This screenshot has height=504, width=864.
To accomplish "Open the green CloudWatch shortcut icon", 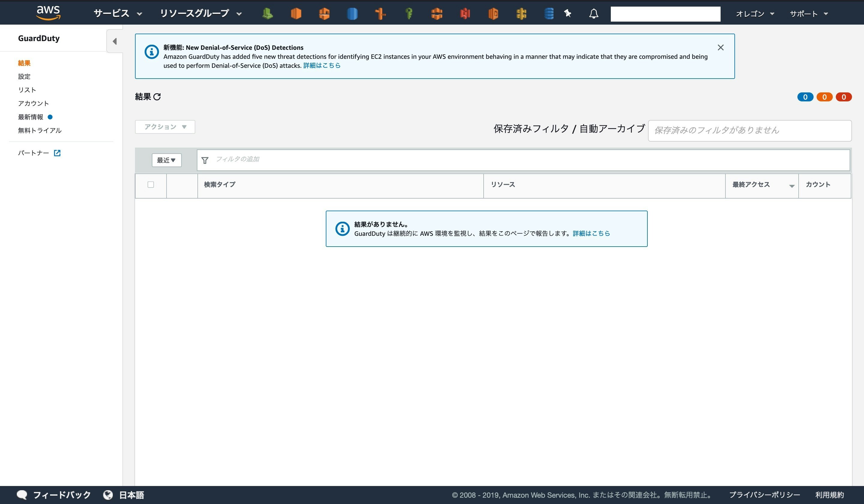I will click(267, 14).
